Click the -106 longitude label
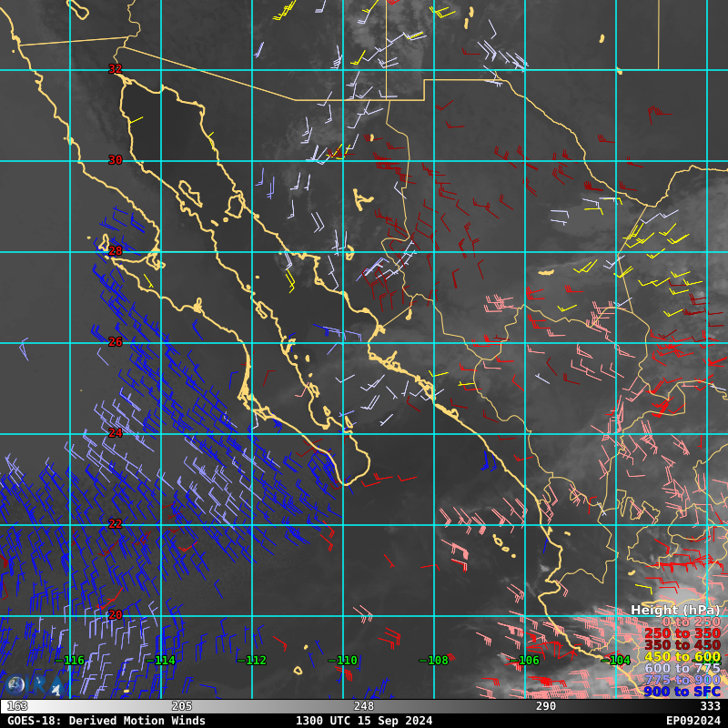 [525, 661]
